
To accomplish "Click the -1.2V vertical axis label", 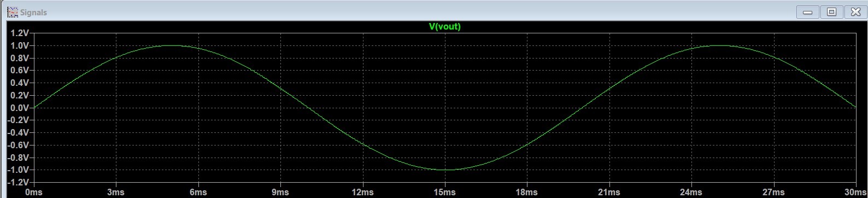I will tap(18, 182).
